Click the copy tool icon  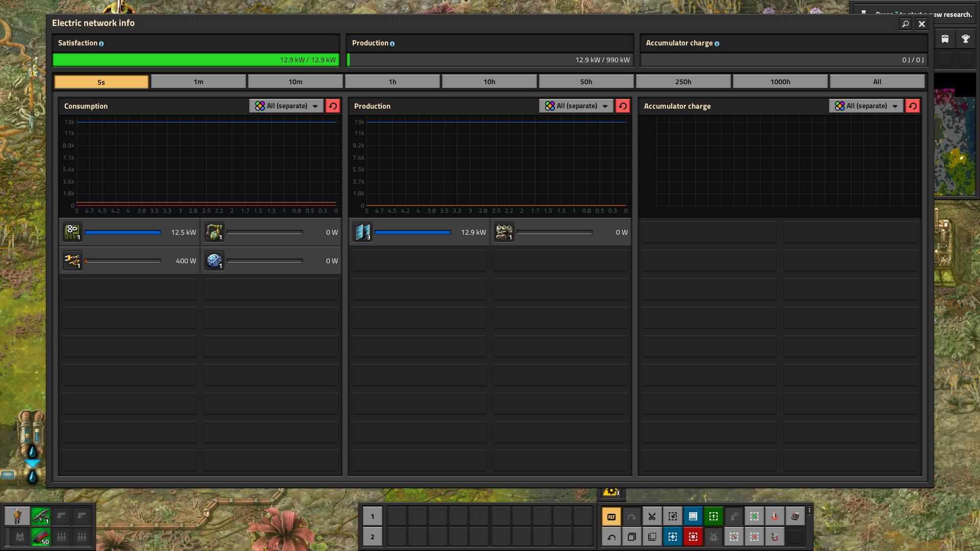pos(631,537)
